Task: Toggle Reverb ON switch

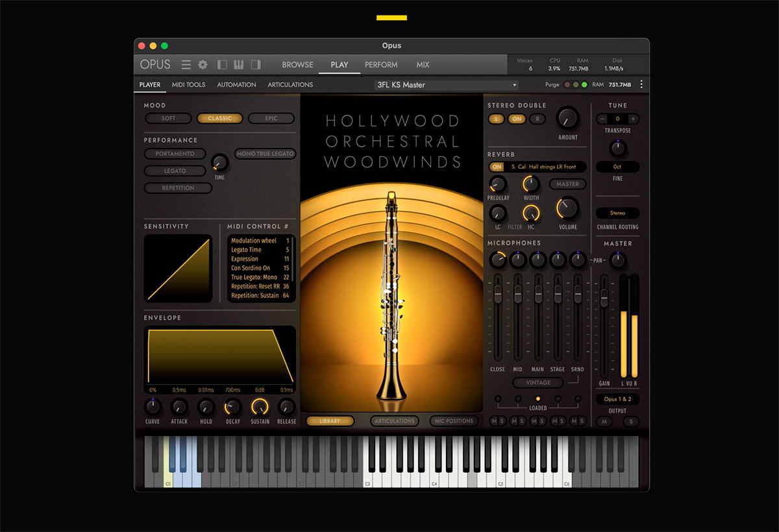Action: point(497,167)
